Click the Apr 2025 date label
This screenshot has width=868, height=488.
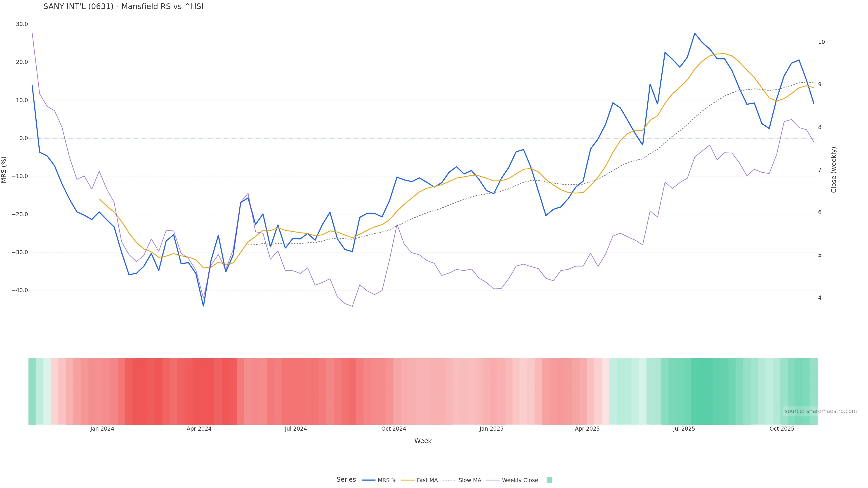(x=587, y=429)
